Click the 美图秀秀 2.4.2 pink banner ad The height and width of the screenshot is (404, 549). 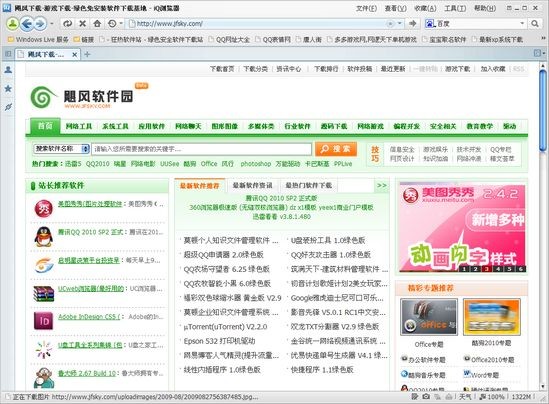(x=462, y=228)
